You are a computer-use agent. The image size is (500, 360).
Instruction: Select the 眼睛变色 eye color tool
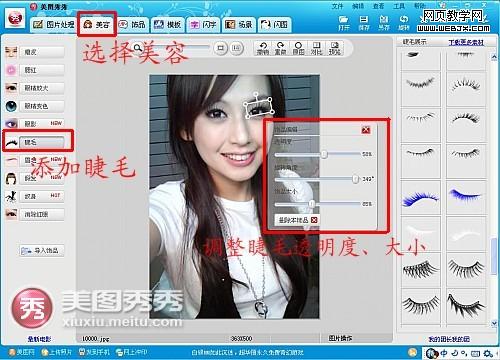coord(42,106)
